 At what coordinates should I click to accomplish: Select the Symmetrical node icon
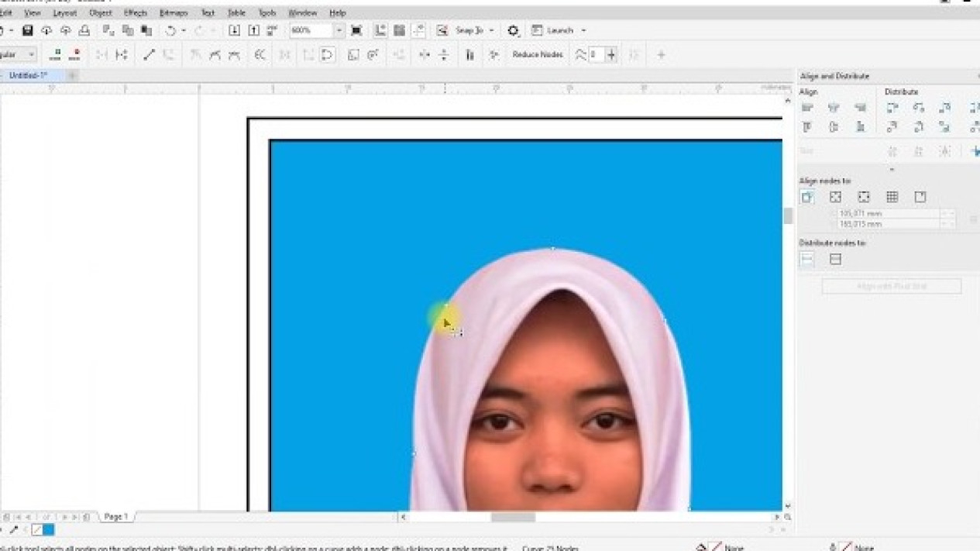(234, 54)
